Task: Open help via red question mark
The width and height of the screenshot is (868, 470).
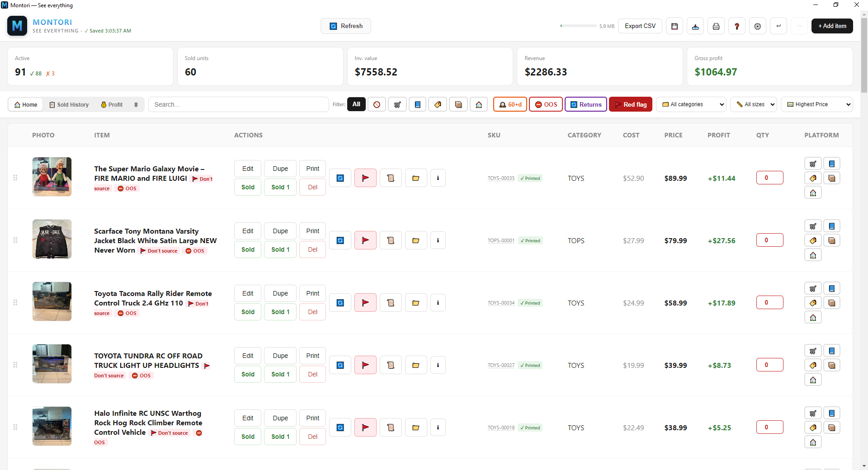Action: click(737, 26)
